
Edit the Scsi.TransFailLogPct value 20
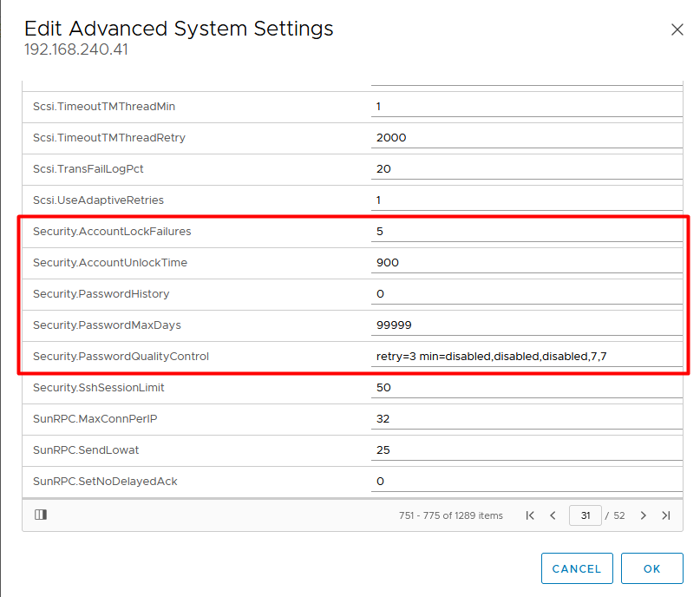(x=527, y=169)
